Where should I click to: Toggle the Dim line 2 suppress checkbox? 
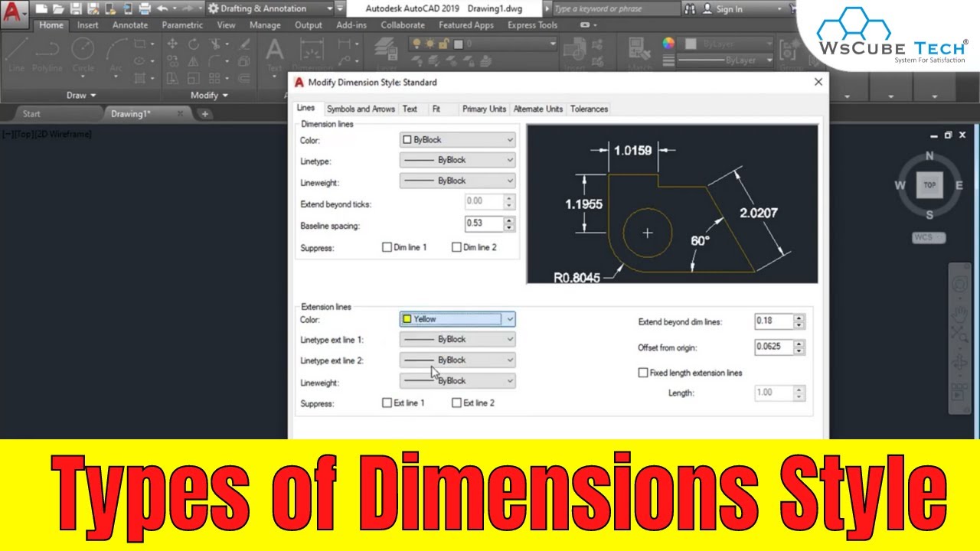(456, 247)
